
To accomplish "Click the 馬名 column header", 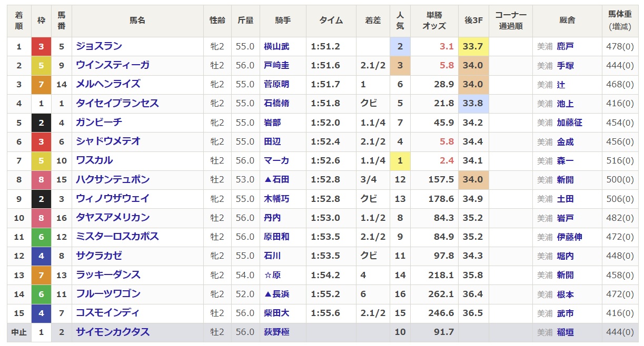I will (137, 21).
